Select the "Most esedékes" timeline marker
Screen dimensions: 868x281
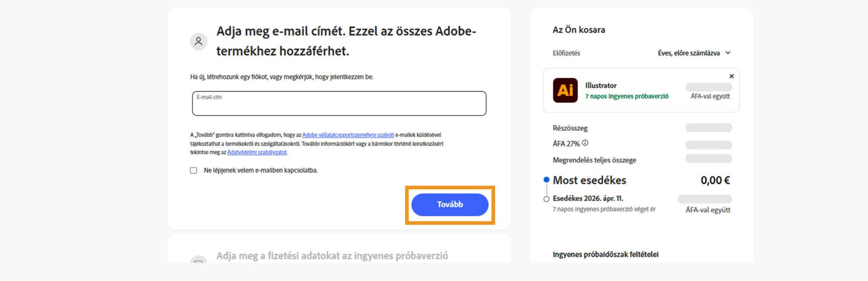pyautogui.click(x=546, y=180)
